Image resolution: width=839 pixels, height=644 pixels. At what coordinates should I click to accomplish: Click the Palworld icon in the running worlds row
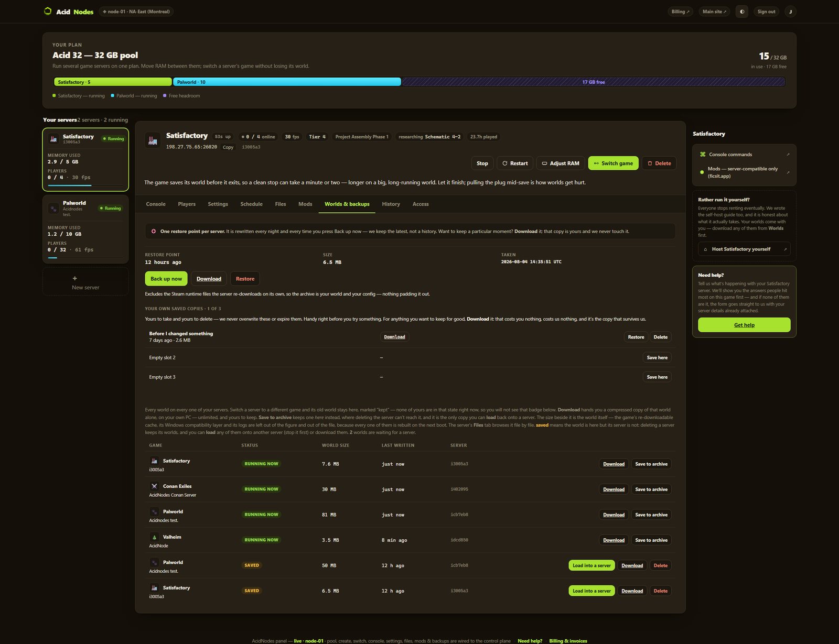pyautogui.click(x=154, y=512)
